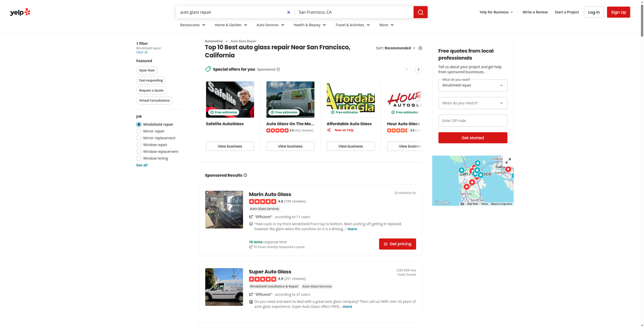The height and width of the screenshot is (328, 644).
Task: Click Hour Auto Glass star rating
Action: 397,130
